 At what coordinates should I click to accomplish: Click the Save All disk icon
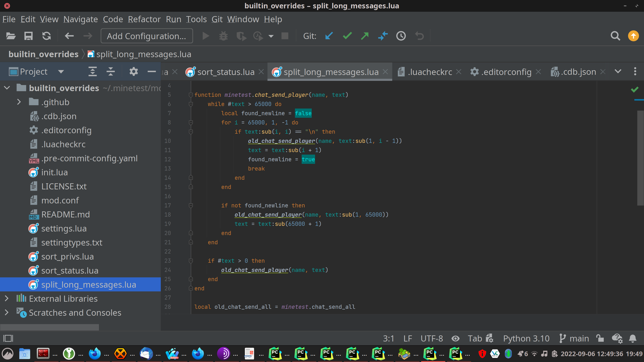pos(28,36)
